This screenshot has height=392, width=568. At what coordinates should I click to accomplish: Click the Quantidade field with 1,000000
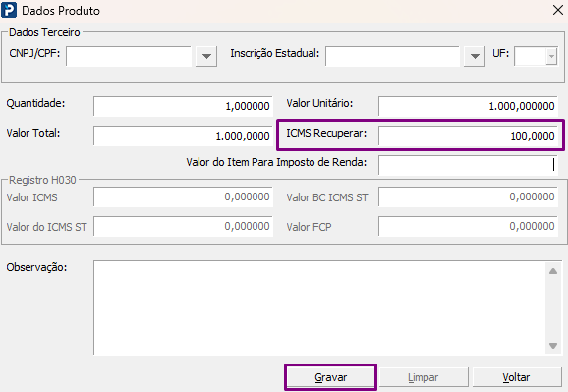[183, 106]
